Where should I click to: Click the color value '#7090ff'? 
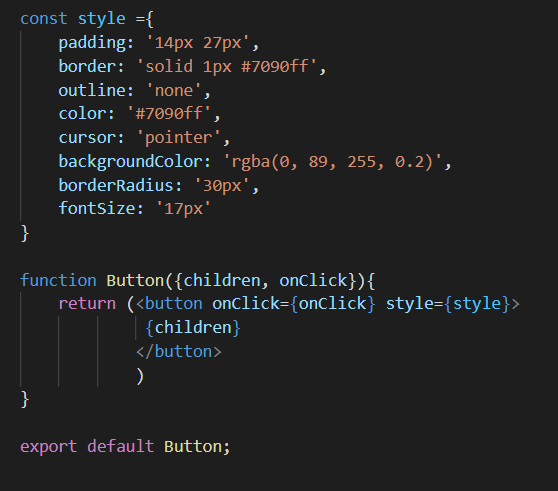[x=169, y=114]
